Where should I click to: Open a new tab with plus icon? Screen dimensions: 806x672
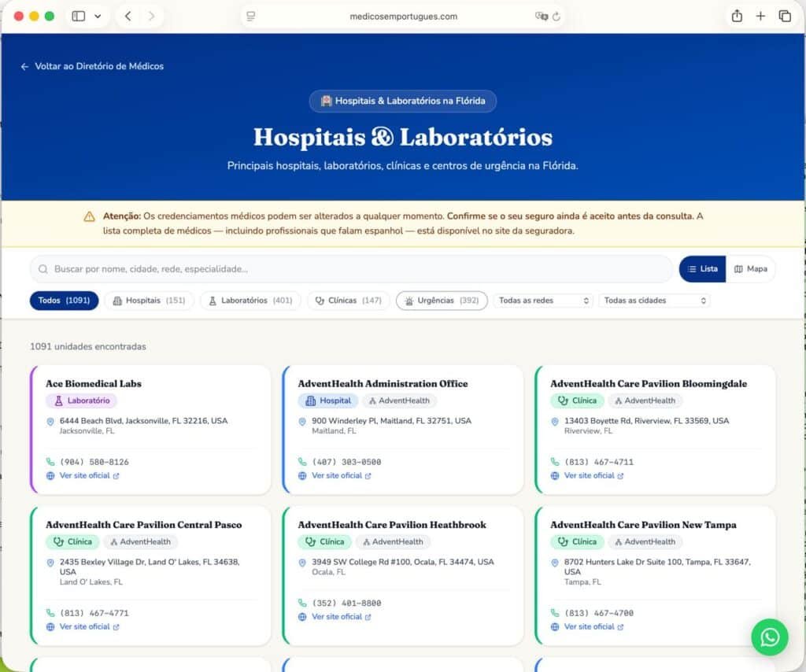coord(760,16)
